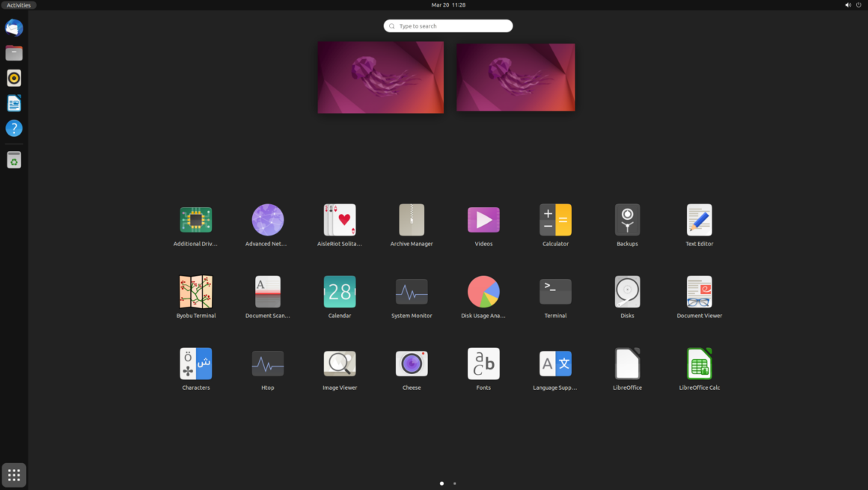Launch the Calculator app
Viewport: 868px width, 490px height.
pos(555,220)
